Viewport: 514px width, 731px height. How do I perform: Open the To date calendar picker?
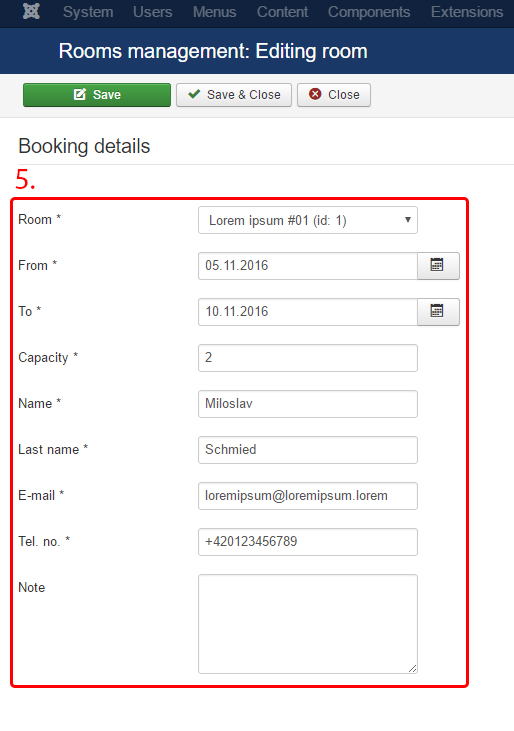coord(438,312)
